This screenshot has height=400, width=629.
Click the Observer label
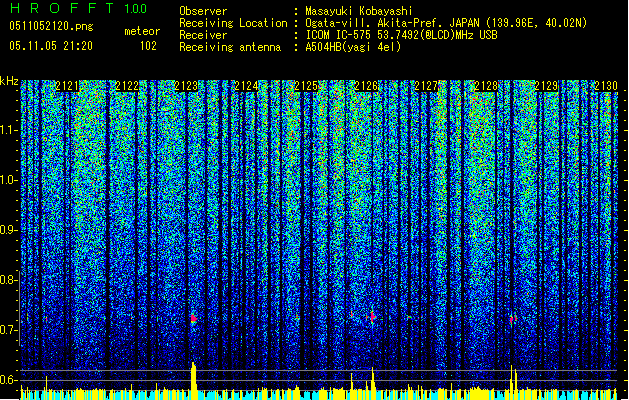[x=203, y=11]
